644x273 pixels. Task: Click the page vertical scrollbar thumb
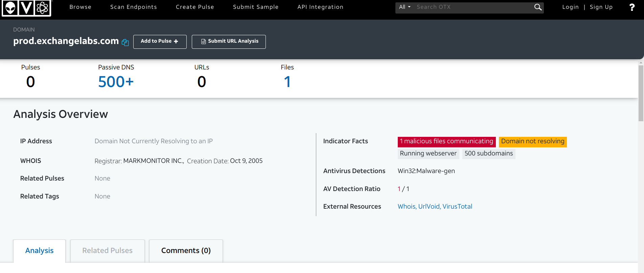coord(641,93)
